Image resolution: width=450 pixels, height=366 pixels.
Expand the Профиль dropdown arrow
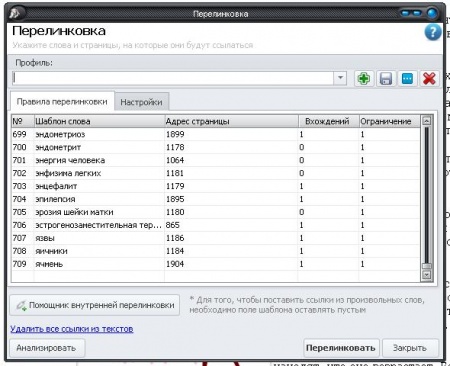[340, 78]
